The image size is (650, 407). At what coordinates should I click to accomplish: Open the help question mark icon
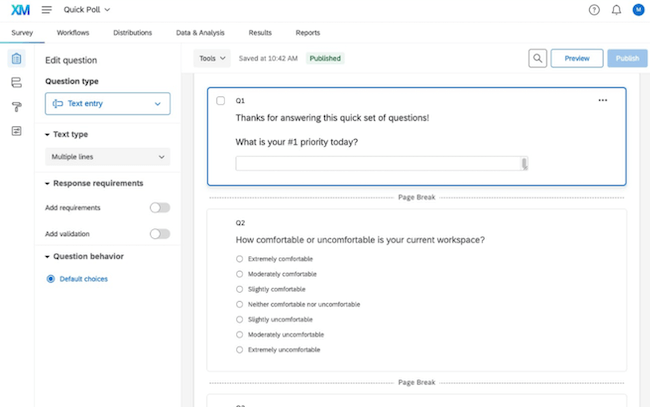pyautogui.click(x=594, y=10)
